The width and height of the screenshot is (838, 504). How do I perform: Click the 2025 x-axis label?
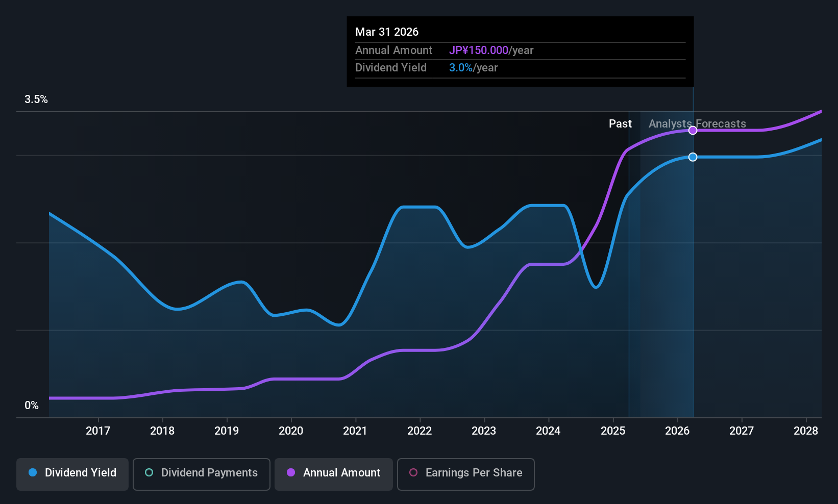[613, 431]
